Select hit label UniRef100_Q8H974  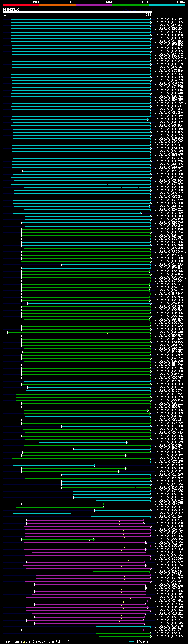tap(169, 497)
